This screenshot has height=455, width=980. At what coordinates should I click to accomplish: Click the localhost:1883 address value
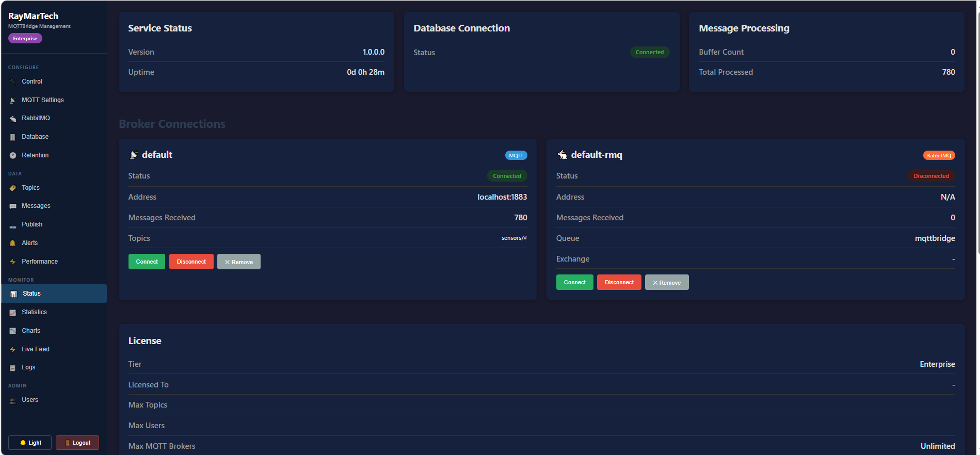[x=502, y=197]
